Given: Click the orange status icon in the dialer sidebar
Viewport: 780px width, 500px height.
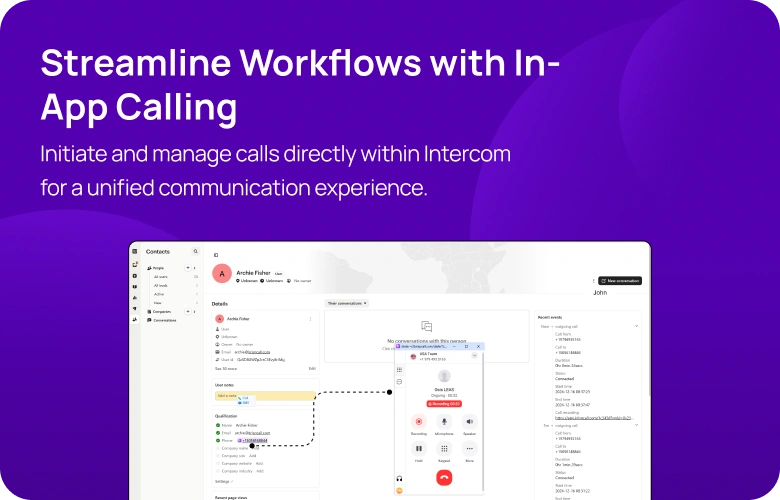Looking at the screenshot, I should [399, 491].
